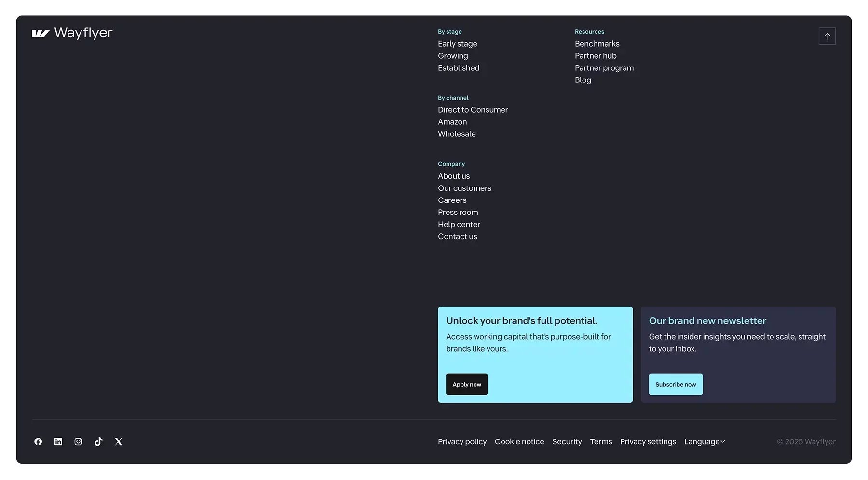Screen dimensions: 868x480
Task: Open Wayflyer's Facebook page icon
Action: 38,441
